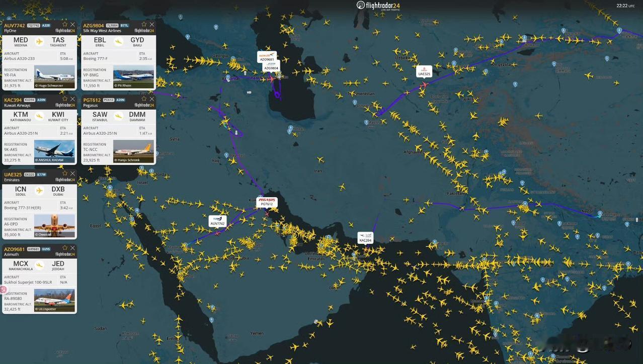The height and width of the screenshot is (364, 643).
Task: Select origin airport SAW Istanbul
Action: click(x=100, y=116)
